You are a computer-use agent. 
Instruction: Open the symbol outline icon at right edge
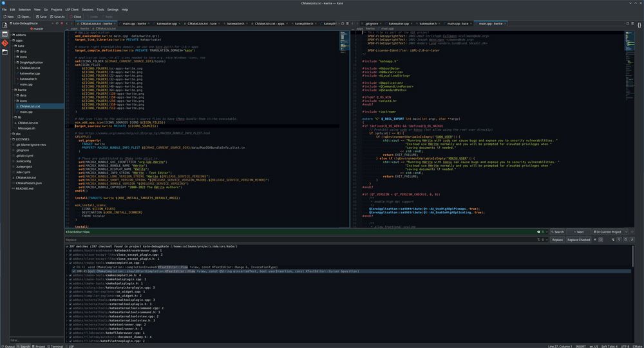click(639, 25)
